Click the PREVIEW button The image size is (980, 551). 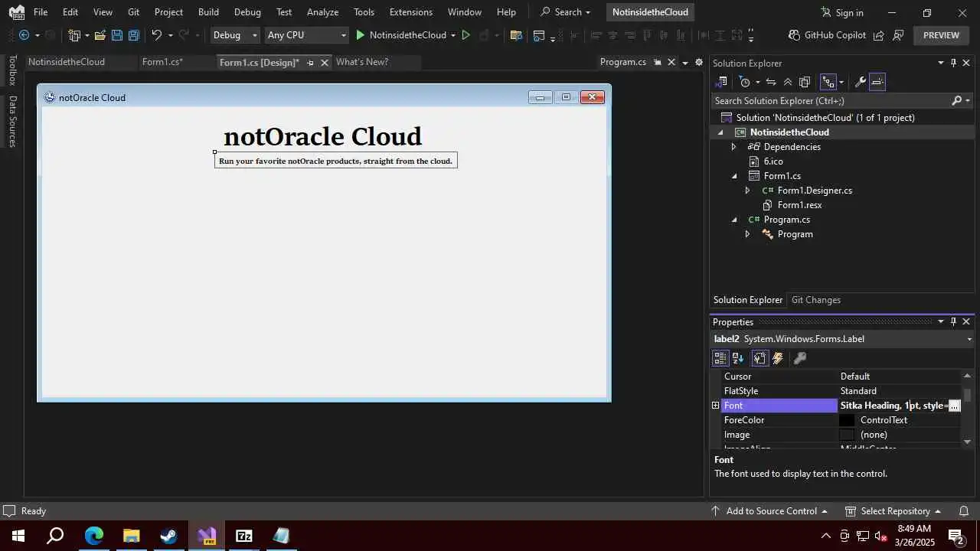(941, 35)
